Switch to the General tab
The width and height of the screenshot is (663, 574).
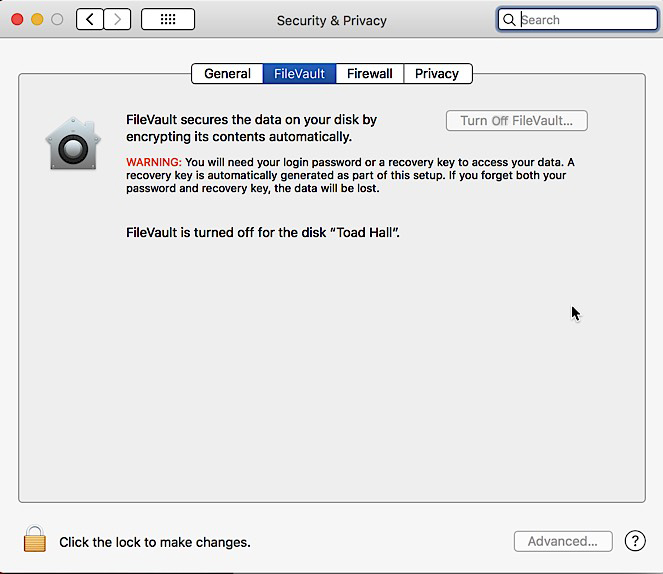[227, 74]
